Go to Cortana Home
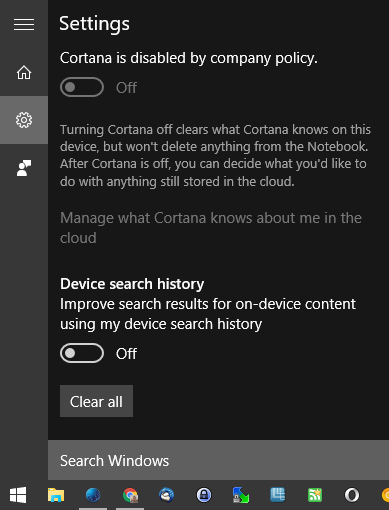389x510 pixels. click(24, 72)
